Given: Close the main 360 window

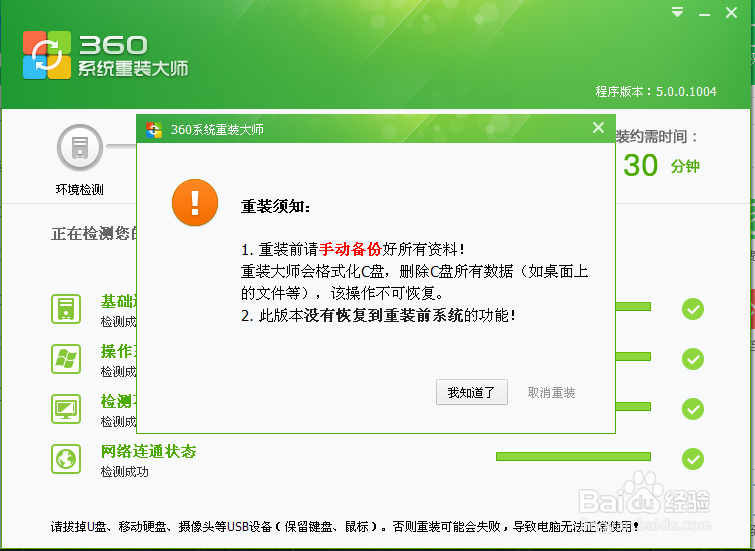Looking at the screenshot, I should [x=731, y=13].
